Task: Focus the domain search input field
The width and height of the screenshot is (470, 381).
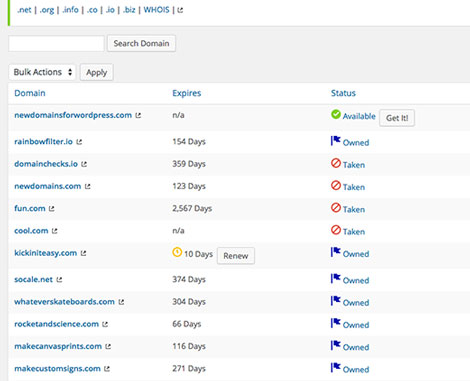Action: tap(56, 43)
